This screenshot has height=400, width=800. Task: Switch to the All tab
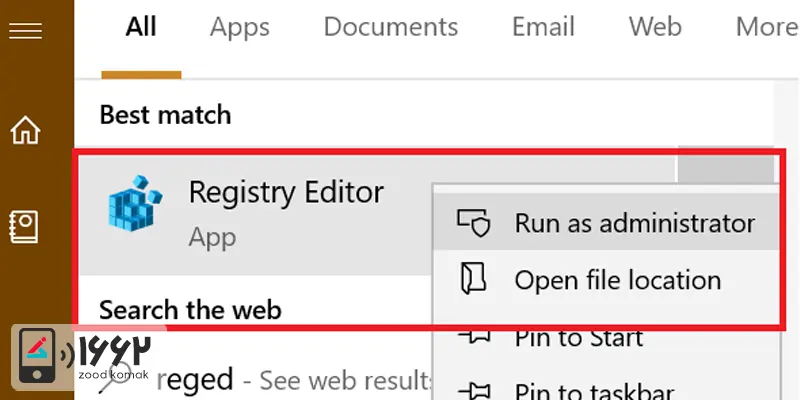141,27
